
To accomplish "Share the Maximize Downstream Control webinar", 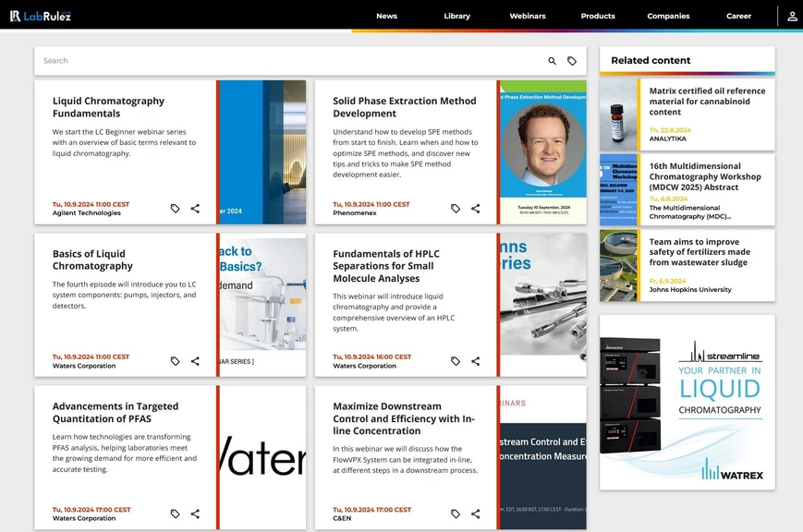I will (x=475, y=514).
